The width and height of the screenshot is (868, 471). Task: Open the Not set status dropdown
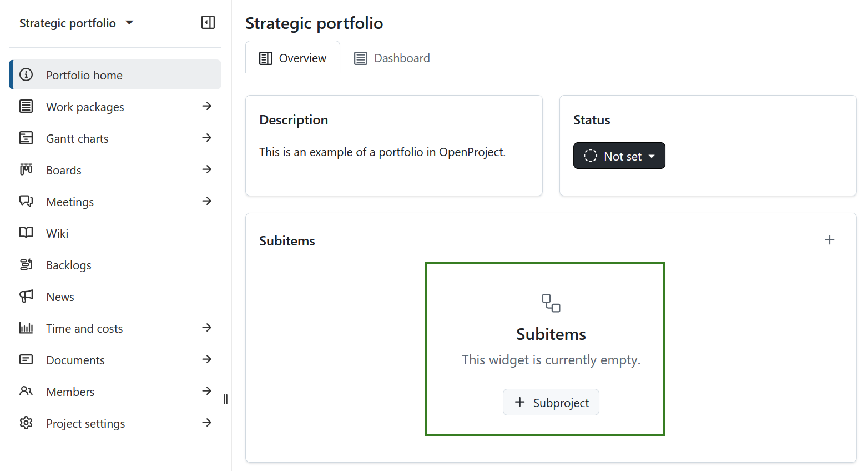pos(619,156)
